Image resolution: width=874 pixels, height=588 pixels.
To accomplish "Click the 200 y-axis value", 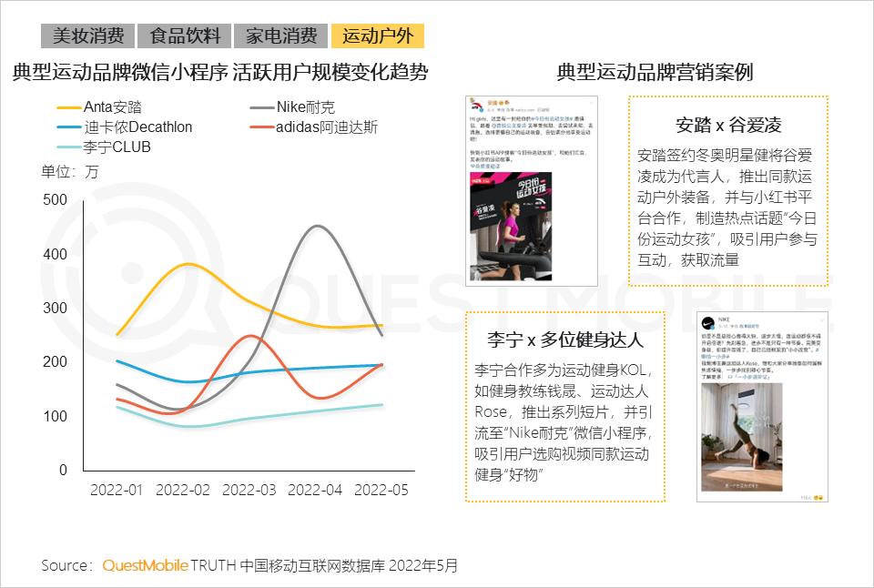I will click(55, 361).
